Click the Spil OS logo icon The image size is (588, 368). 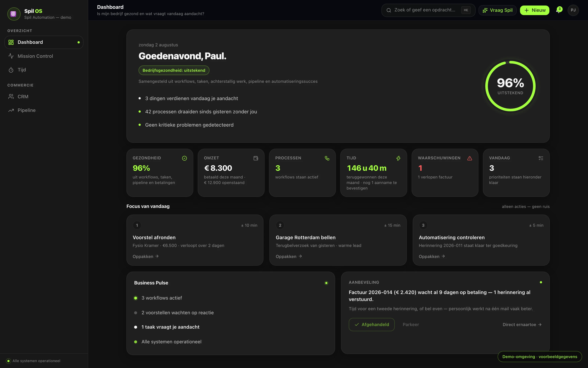14,14
